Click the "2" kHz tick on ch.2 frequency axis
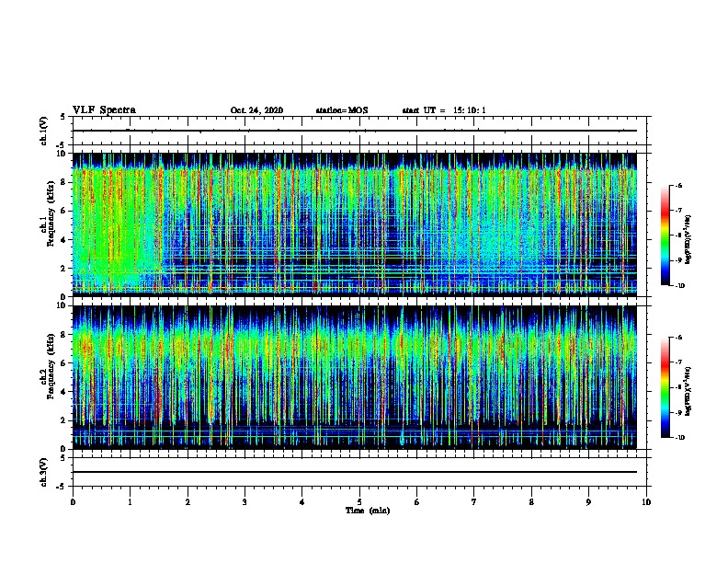The height and width of the screenshot is (563, 728). tap(63, 420)
